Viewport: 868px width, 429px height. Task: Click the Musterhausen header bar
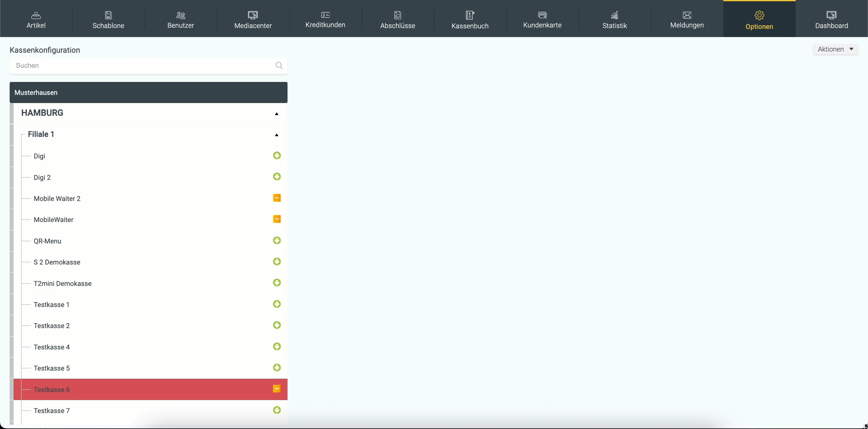point(148,92)
